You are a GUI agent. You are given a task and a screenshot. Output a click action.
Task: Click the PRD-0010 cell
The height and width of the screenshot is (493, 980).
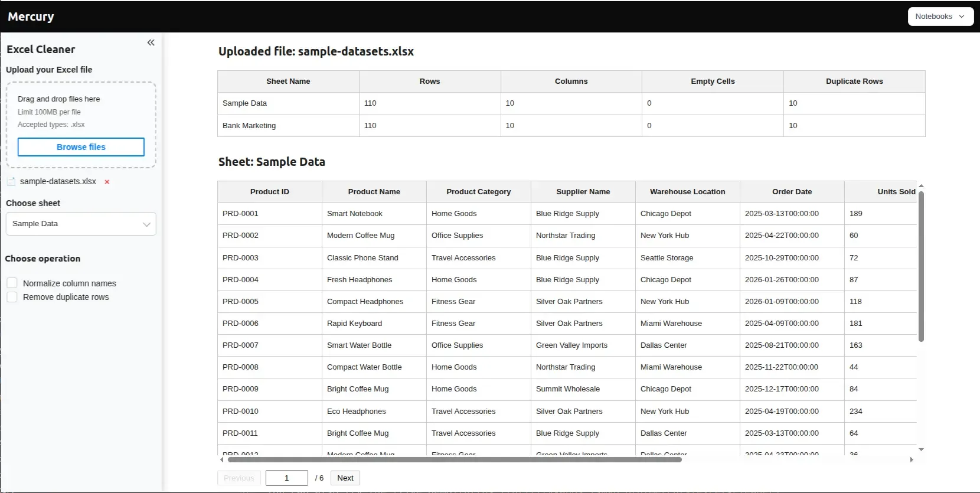pyautogui.click(x=270, y=412)
